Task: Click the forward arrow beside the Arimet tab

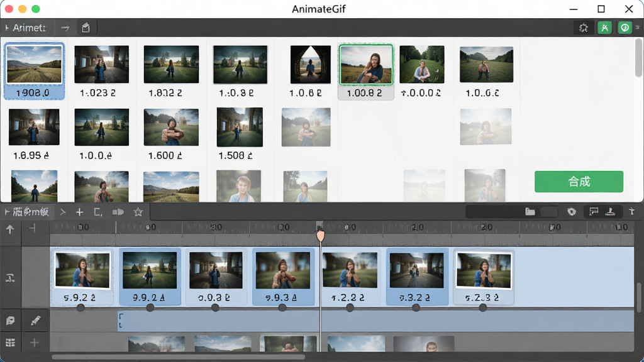Action: (65, 28)
